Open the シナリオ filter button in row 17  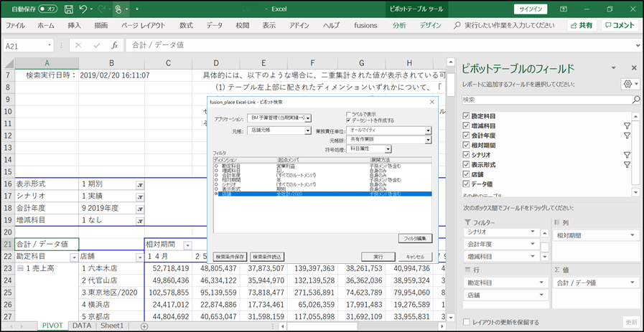[x=140, y=197]
